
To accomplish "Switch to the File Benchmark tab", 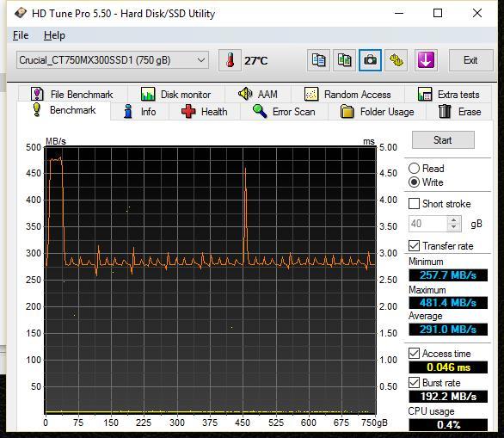I will click(72, 94).
